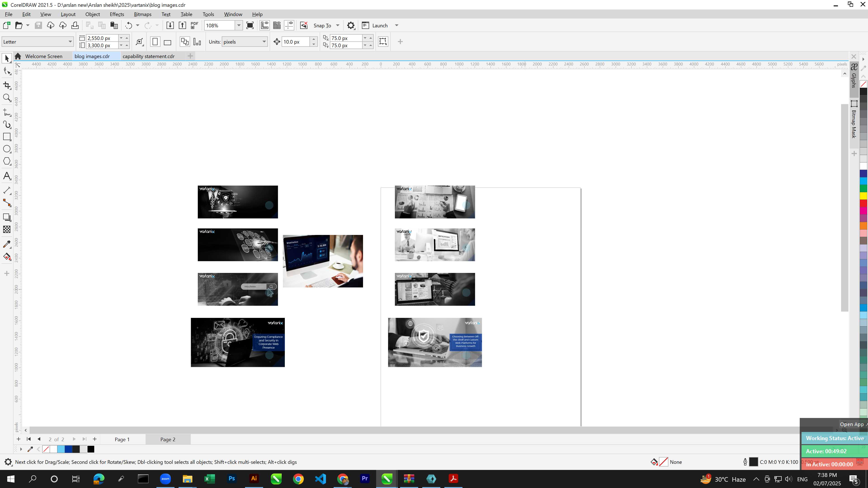Image resolution: width=868 pixels, height=488 pixels.
Task: Select the Pick tool
Action: pyautogui.click(x=7, y=58)
